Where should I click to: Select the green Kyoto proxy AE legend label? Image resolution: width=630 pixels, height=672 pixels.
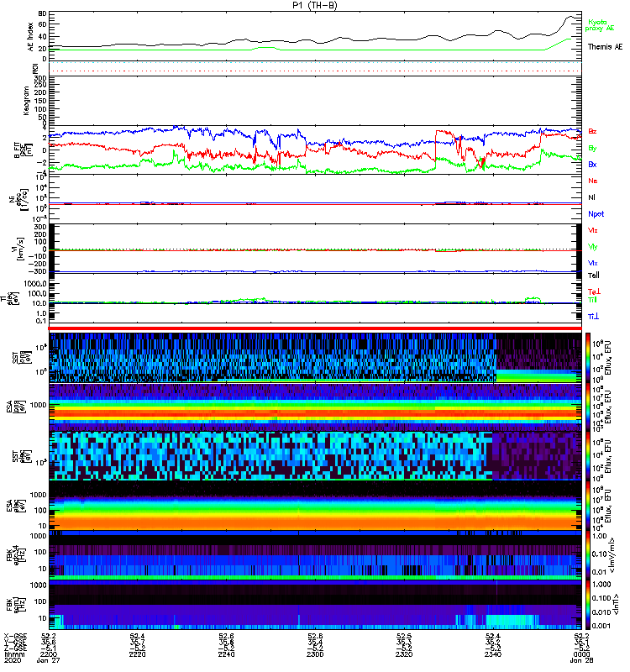(x=600, y=25)
